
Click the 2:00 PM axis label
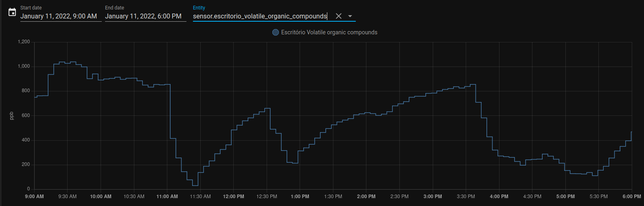click(366, 196)
